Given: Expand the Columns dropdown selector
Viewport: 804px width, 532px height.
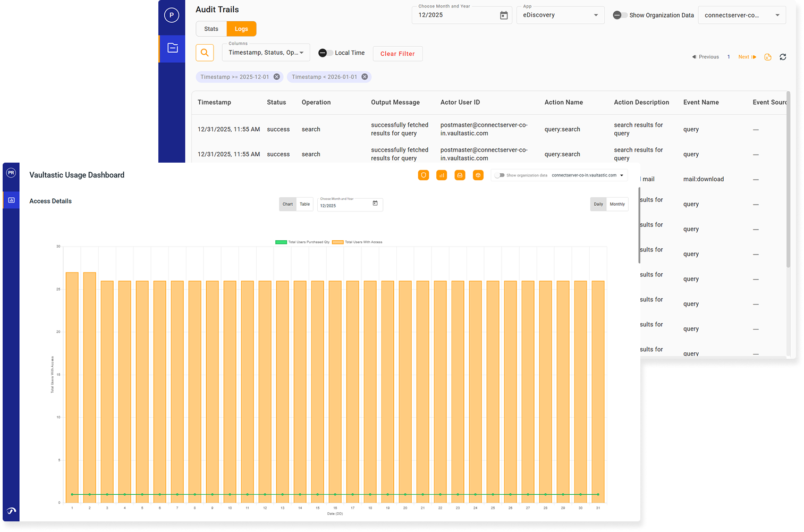Looking at the screenshot, I should (x=266, y=53).
